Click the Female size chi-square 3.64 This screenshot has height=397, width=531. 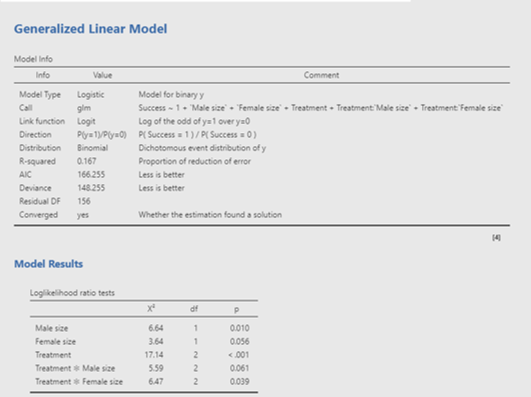tap(155, 341)
